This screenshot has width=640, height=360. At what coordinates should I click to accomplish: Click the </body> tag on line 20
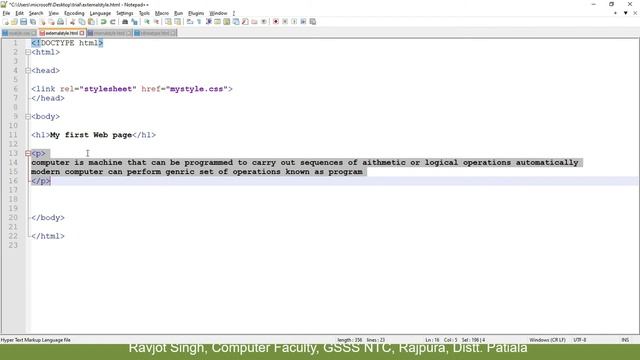pyautogui.click(x=48, y=218)
